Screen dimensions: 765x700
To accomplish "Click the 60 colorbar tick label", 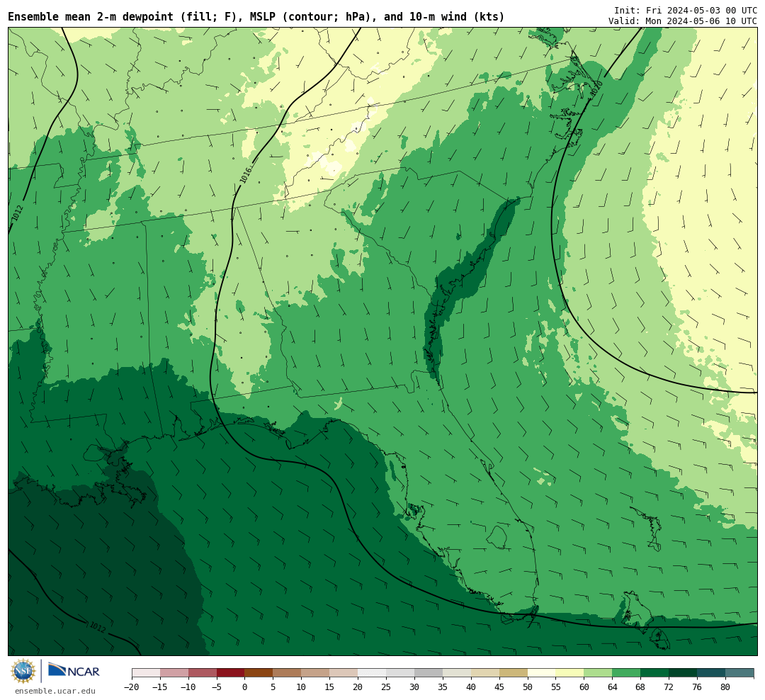I will (584, 687).
